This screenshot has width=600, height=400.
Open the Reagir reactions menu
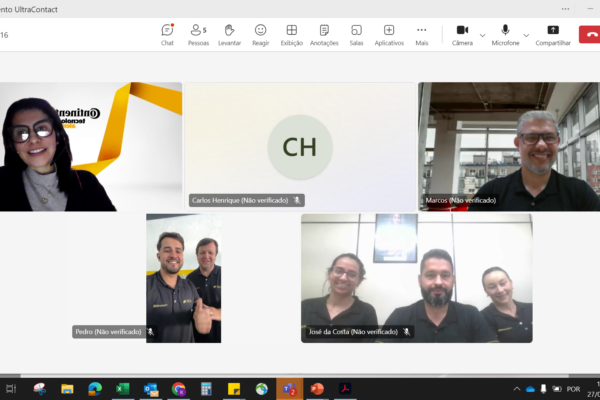pyautogui.click(x=260, y=34)
